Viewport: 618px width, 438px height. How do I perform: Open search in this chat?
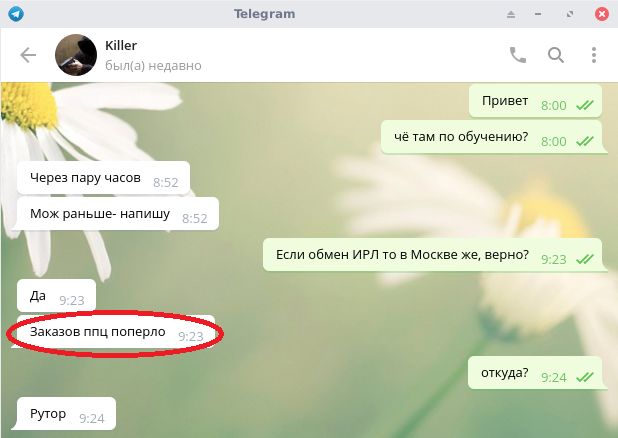coord(556,55)
